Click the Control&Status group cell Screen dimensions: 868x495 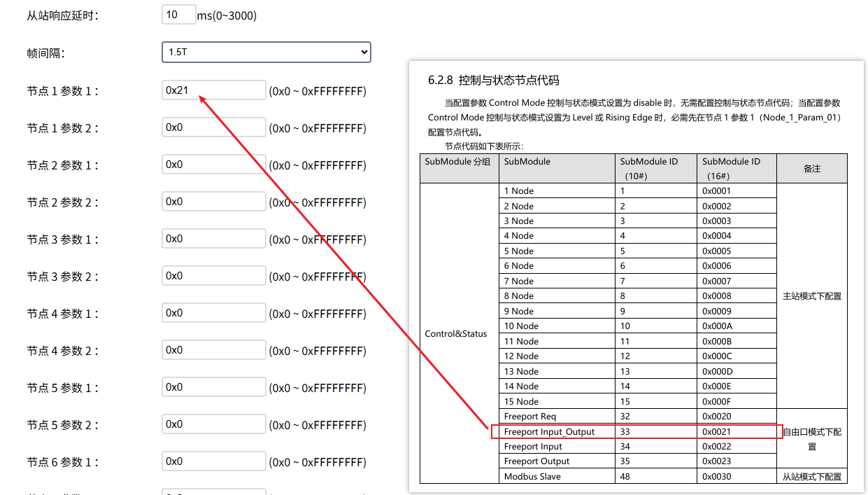[456, 334]
